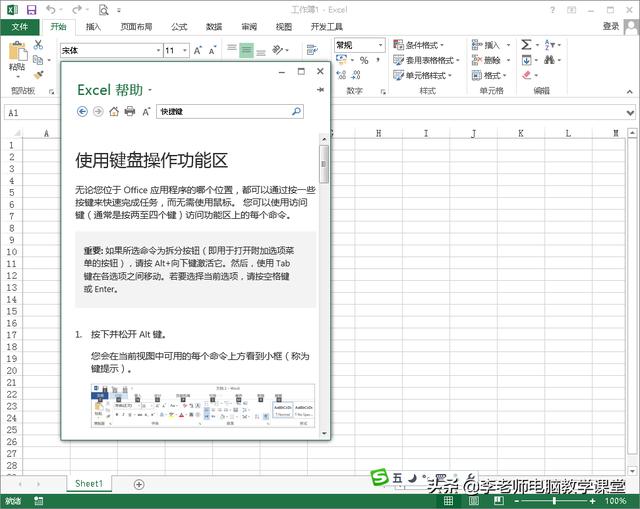Click the zoom in plus button
This screenshot has height=509, width=640.
[592, 501]
